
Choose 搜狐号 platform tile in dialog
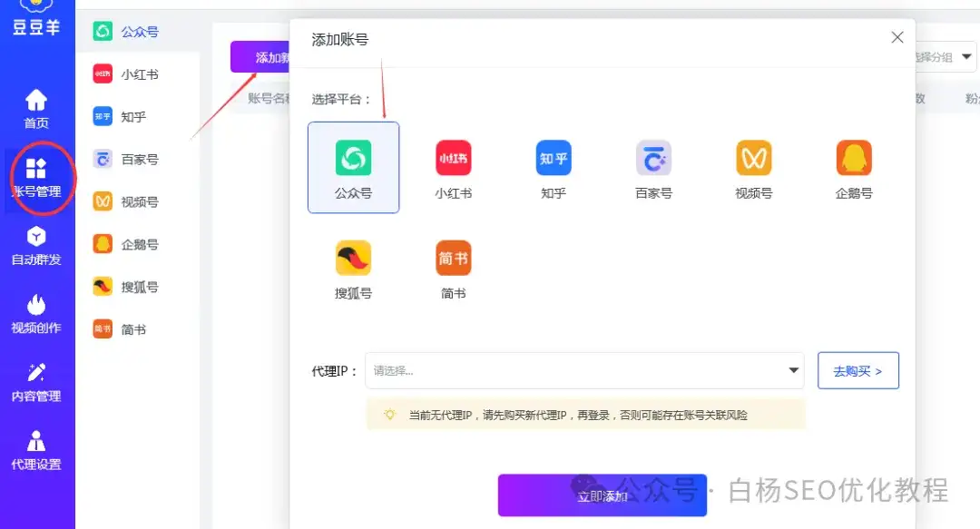353,269
